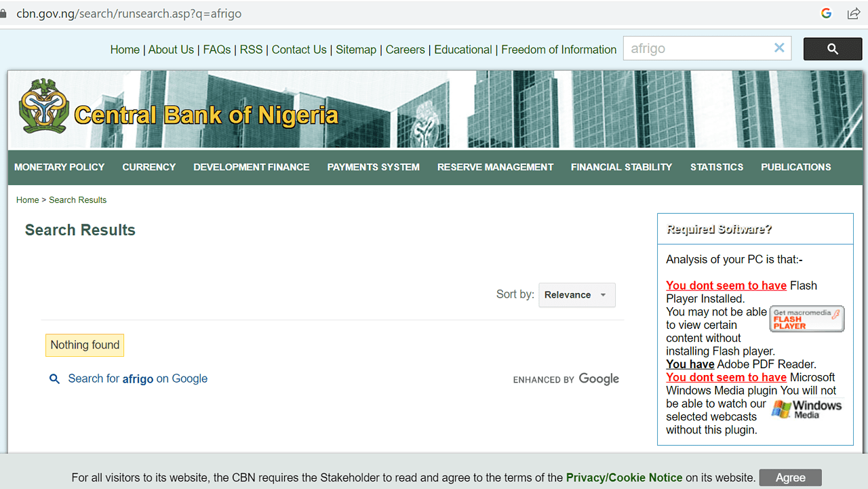
Task: Open the Payments System menu
Action: 373,167
